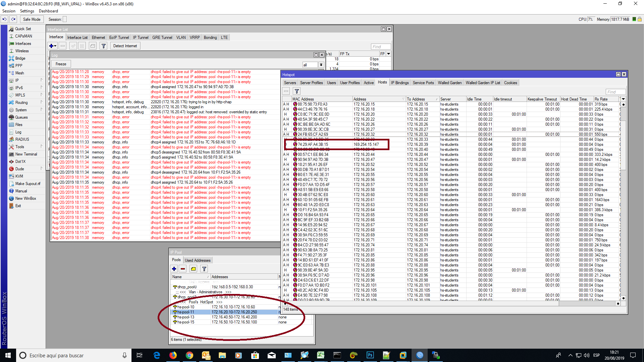Screen dimensions: 644x362
Task: Open the log topic 'all' dropdown
Action: 321,65
